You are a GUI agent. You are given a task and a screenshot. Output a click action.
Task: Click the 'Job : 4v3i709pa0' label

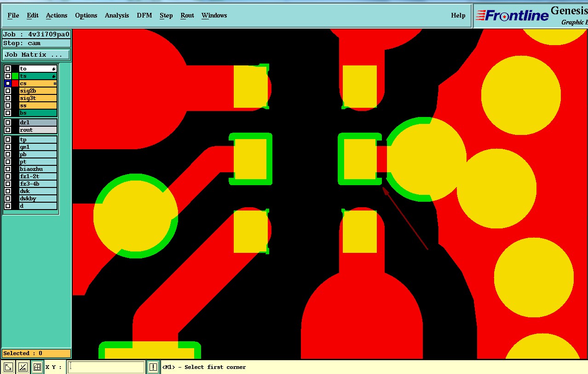coord(36,34)
